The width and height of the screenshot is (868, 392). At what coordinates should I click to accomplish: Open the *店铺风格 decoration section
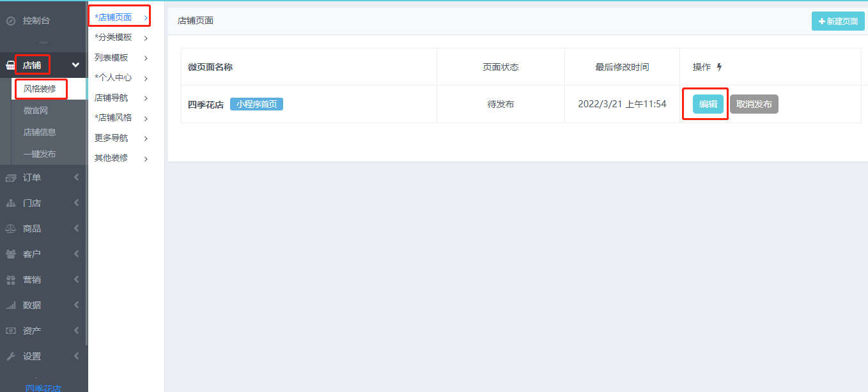tap(113, 118)
